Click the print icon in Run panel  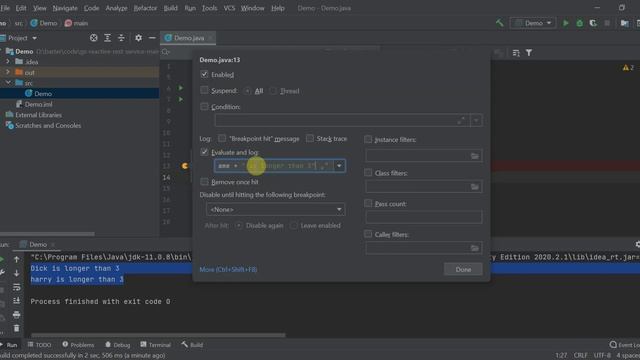tap(16, 315)
